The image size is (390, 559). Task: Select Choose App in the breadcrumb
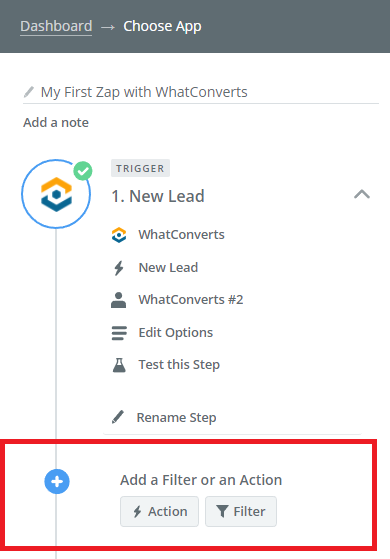click(x=163, y=26)
